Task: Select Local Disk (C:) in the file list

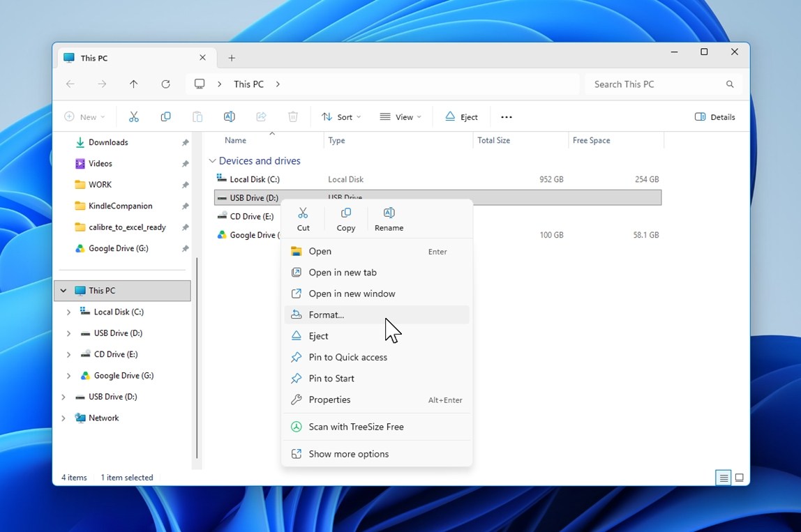Action: (437, 179)
